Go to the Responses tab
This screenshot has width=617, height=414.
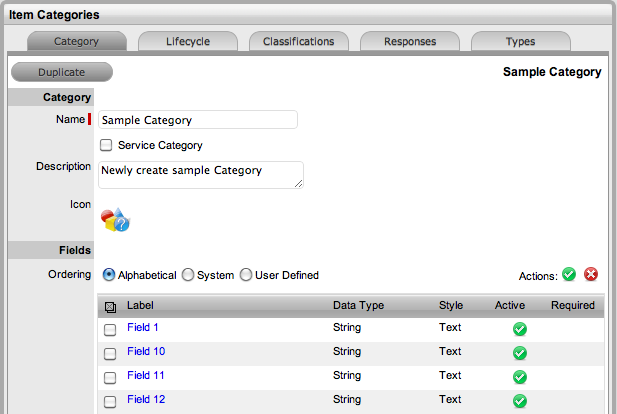[409, 42]
